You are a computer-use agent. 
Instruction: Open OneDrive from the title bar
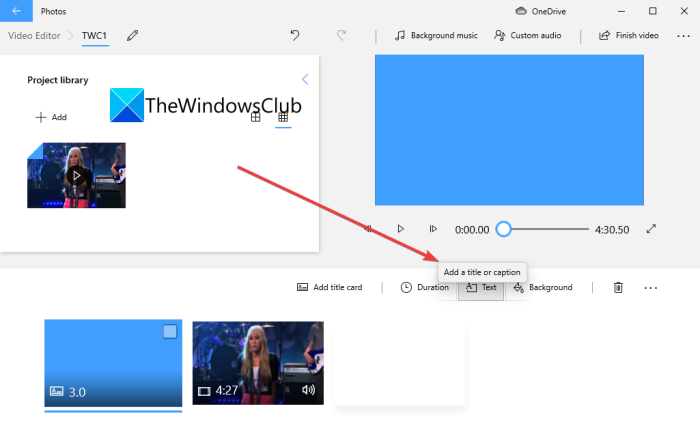[x=541, y=11]
